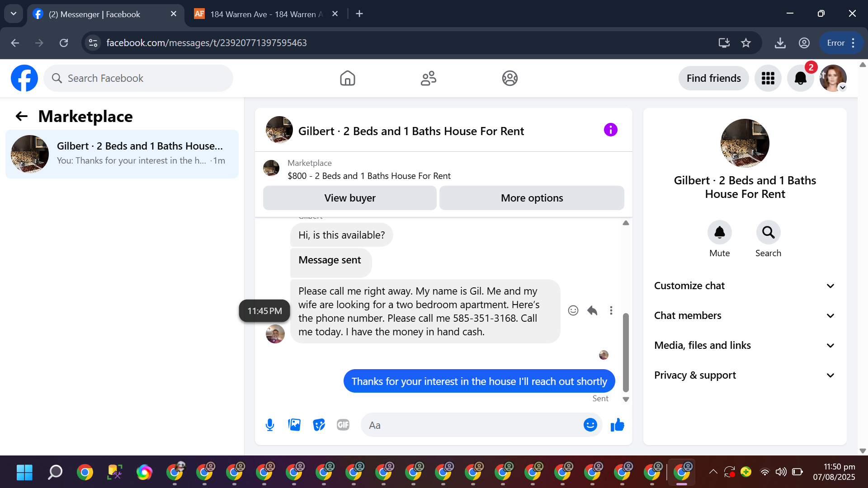Viewport: 868px width, 488px height.
Task: Mute this conversation
Action: 719,233
